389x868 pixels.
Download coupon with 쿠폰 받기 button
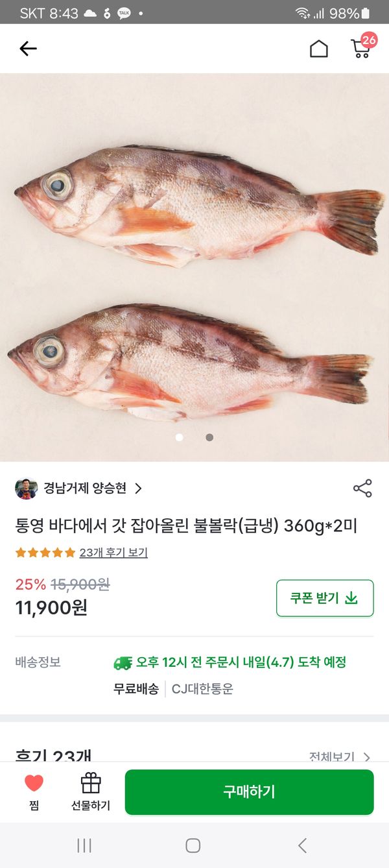tap(324, 597)
